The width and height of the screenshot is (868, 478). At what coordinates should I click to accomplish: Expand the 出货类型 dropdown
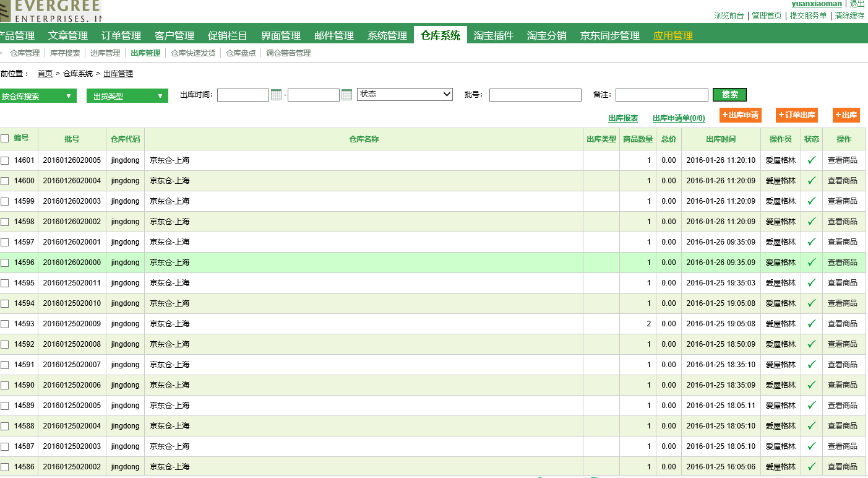click(x=127, y=96)
